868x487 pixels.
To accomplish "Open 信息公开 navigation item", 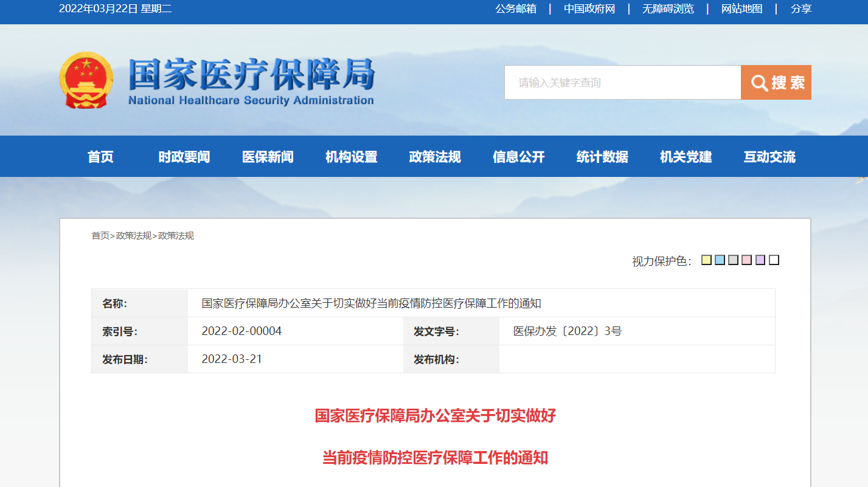I will (x=519, y=157).
